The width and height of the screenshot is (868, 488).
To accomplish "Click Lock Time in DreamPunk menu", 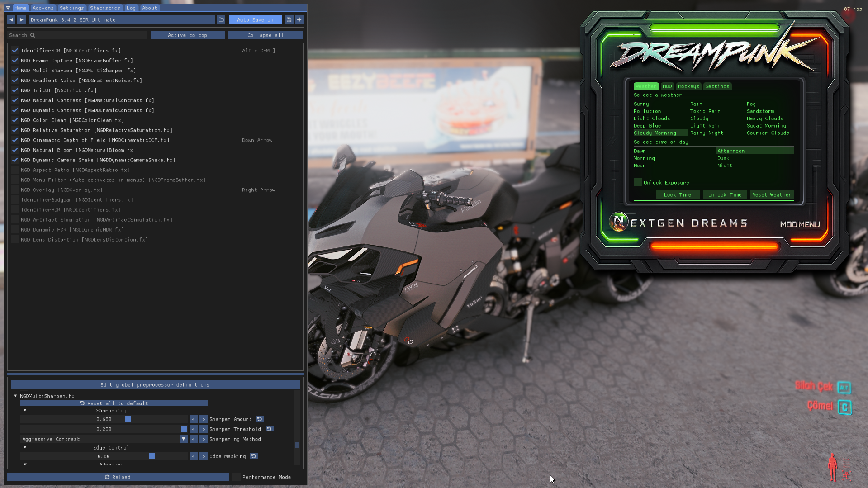I will [678, 195].
